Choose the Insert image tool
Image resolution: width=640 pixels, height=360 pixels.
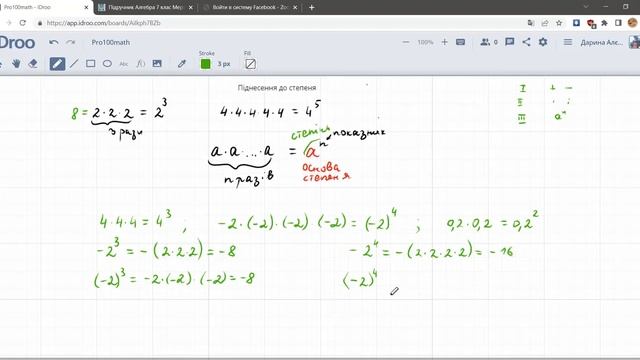point(157,64)
